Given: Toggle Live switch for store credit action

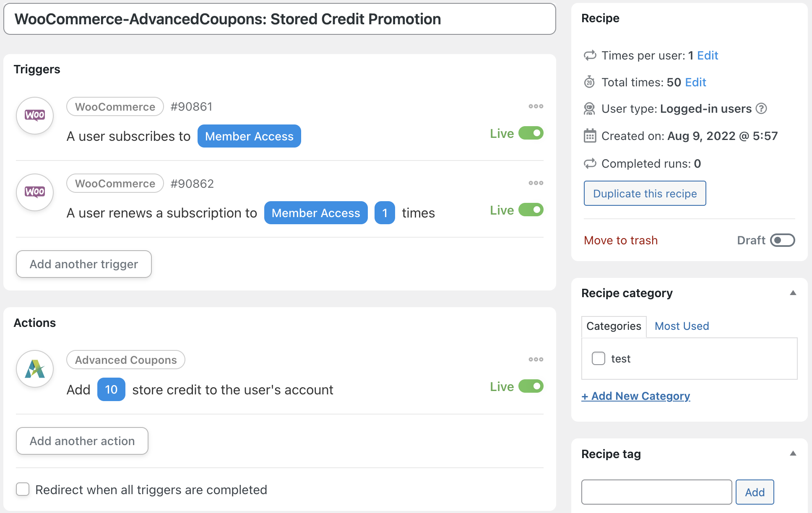Looking at the screenshot, I should pyautogui.click(x=531, y=386).
